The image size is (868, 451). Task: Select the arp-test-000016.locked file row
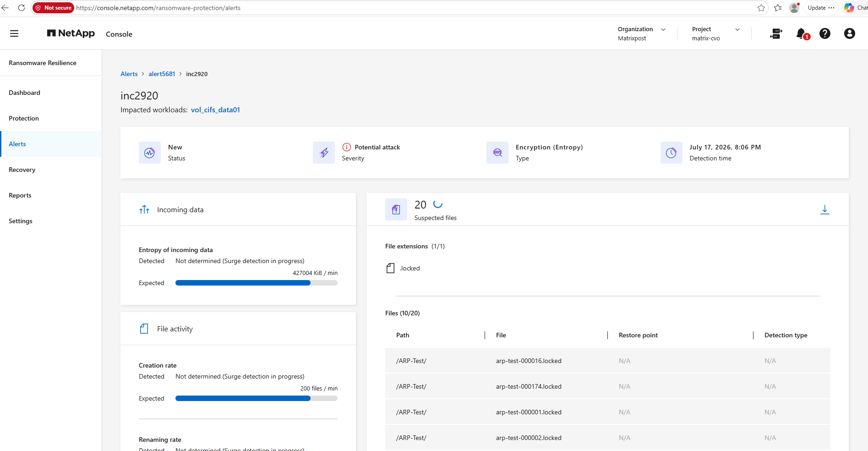click(x=607, y=361)
